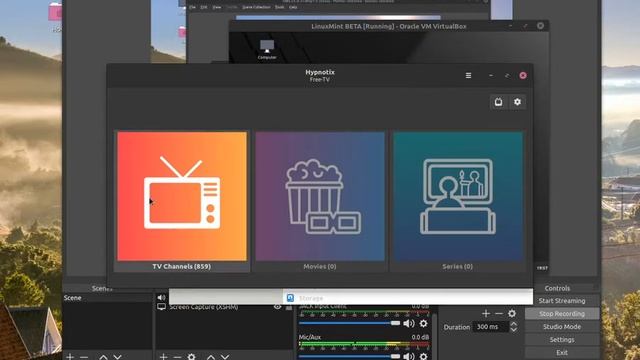Select the Scene entry in OBS Scenes list

click(x=107, y=298)
